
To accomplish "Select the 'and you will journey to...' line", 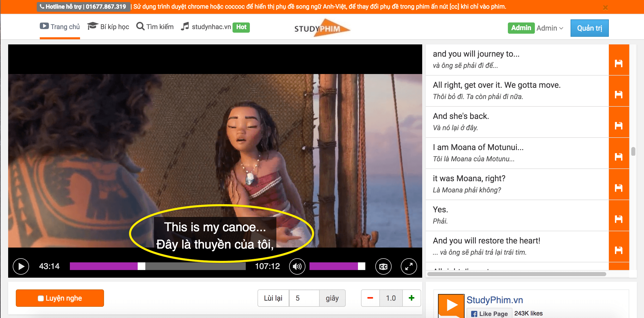I will tap(517, 60).
